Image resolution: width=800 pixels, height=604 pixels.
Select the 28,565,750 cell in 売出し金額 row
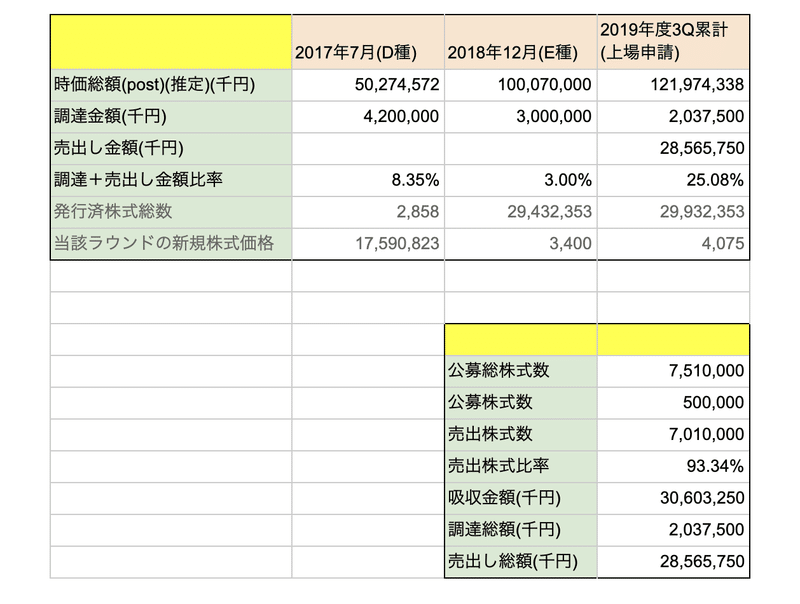coord(673,148)
